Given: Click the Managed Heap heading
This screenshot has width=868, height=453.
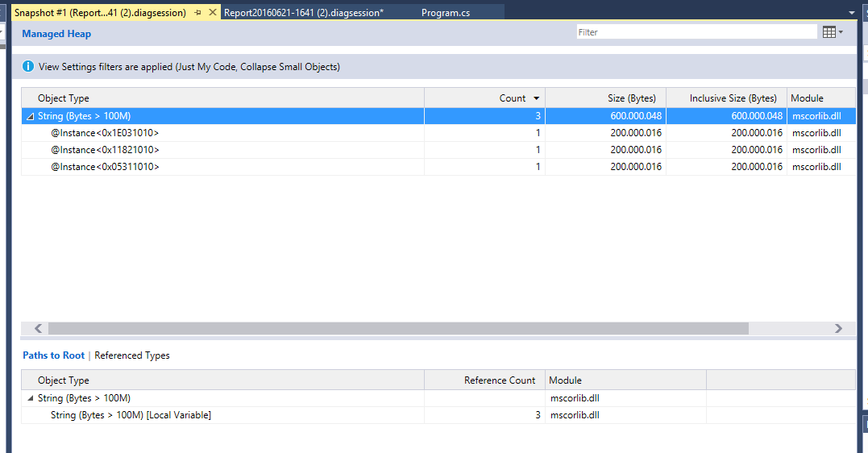Looking at the screenshot, I should point(56,34).
